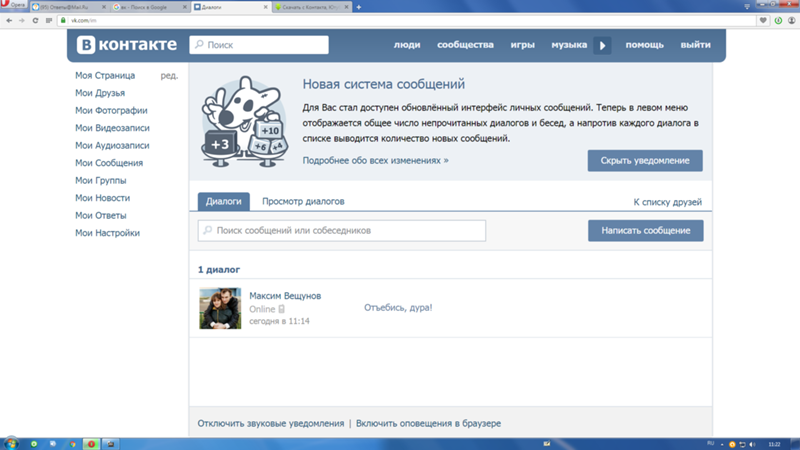Image resolution: width=800 pixels, height=450 pixels.
Task: Open музыка in top menu
Action: (x=569, y=44)
